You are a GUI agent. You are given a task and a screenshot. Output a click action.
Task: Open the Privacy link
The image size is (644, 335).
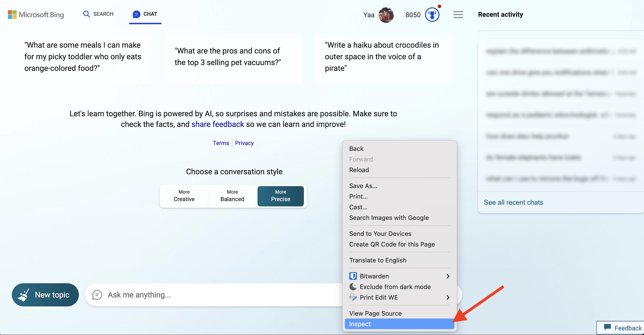click(244, 143)
